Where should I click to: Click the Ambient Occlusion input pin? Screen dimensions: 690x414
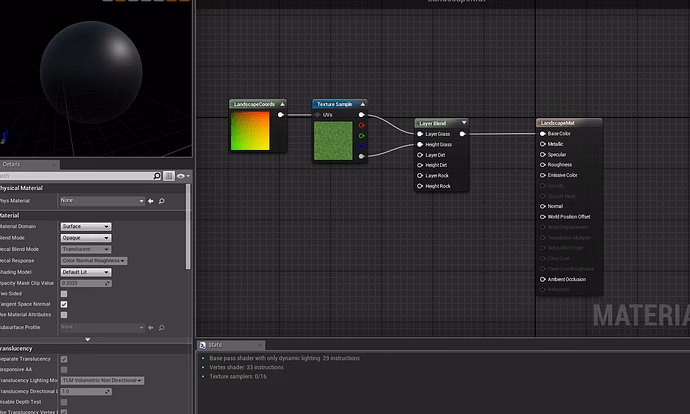coord(543,279)
